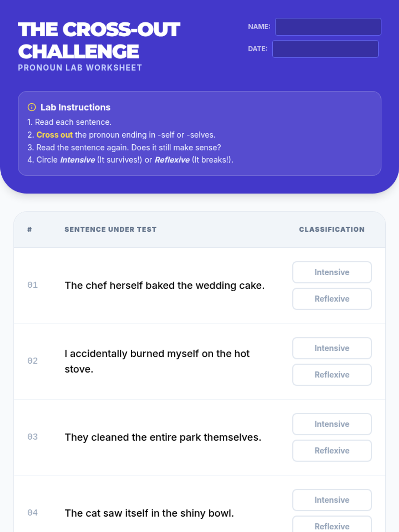Click the NAME input field

coord(328,27)
